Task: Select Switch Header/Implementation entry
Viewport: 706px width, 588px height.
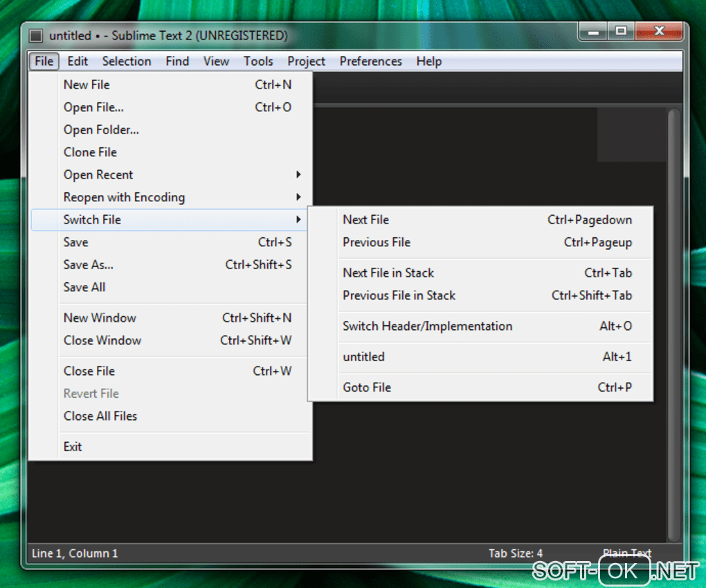Action: pos(480,326)
